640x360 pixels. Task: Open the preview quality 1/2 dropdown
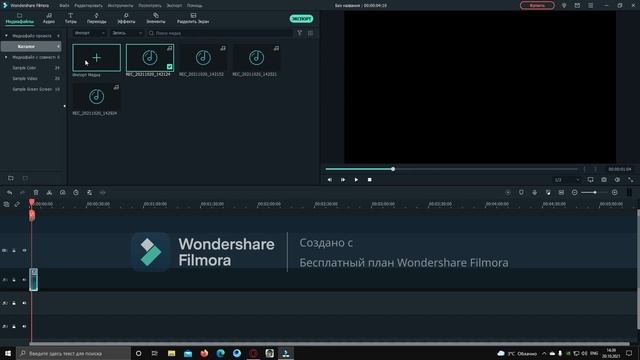[x=567, y=180]
